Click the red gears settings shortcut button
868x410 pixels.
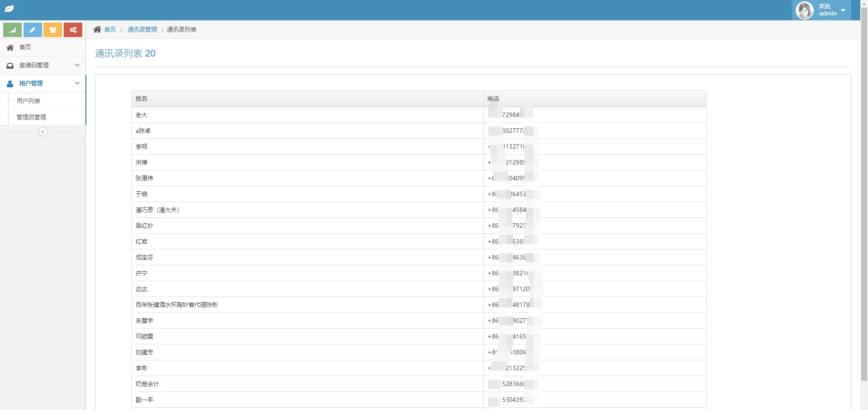click(73, 30)
